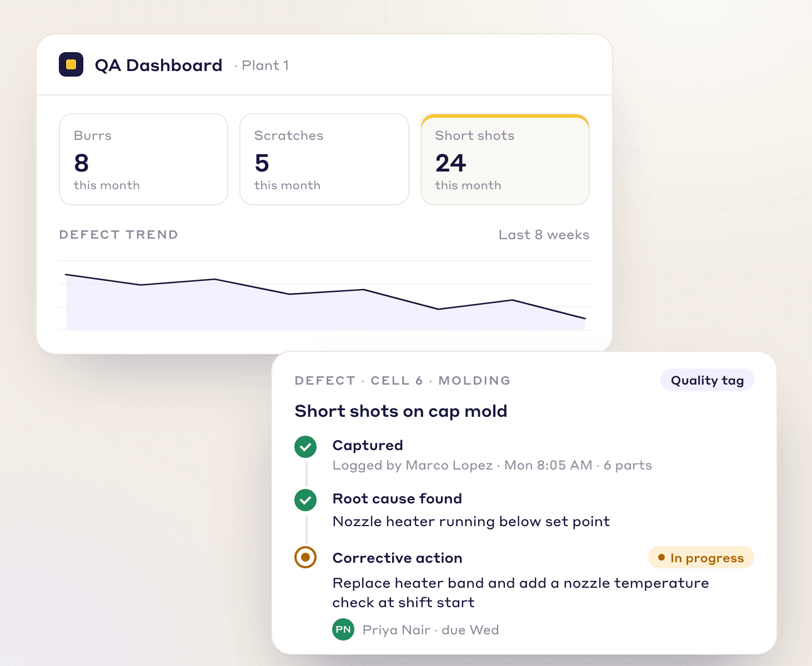Select the Corrective action heading
Viewport: 812px width, 666px height.
397,558
